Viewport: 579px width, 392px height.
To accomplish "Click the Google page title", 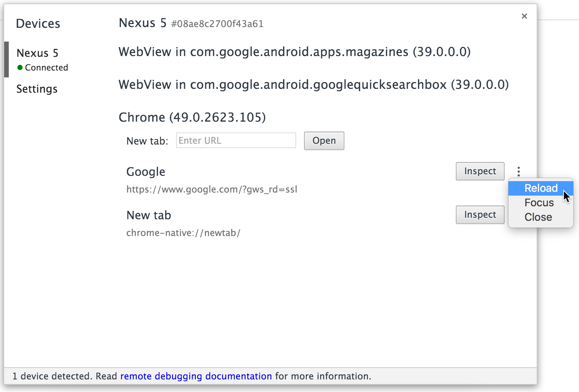I will coord(146,172).
